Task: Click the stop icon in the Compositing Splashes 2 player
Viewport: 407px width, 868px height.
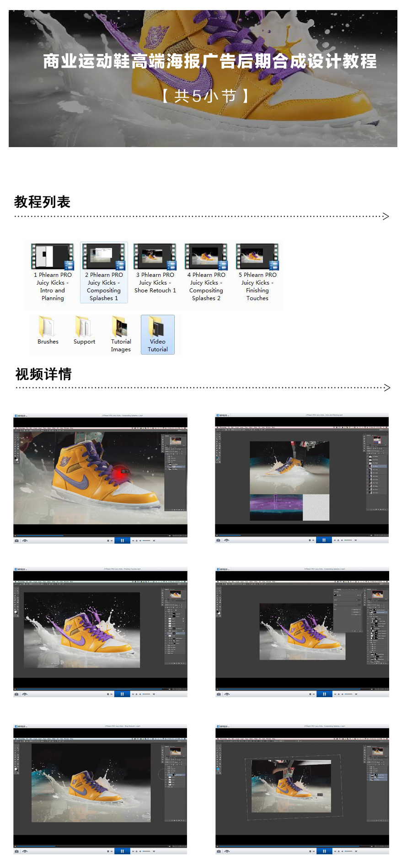Action: coord(310,694)
